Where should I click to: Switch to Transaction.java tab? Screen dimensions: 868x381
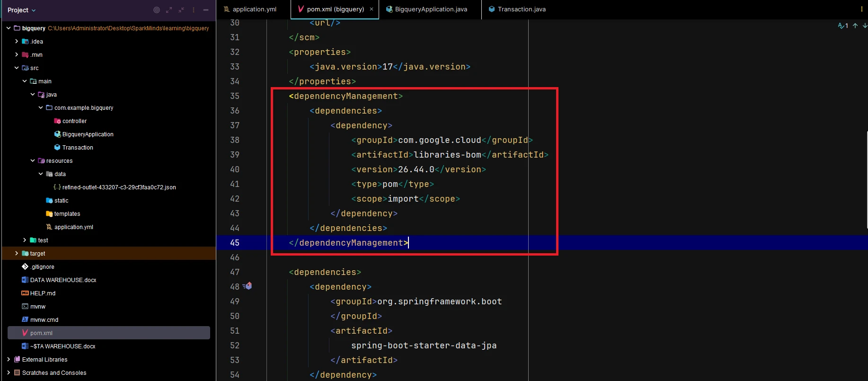[x=521, y=9]
